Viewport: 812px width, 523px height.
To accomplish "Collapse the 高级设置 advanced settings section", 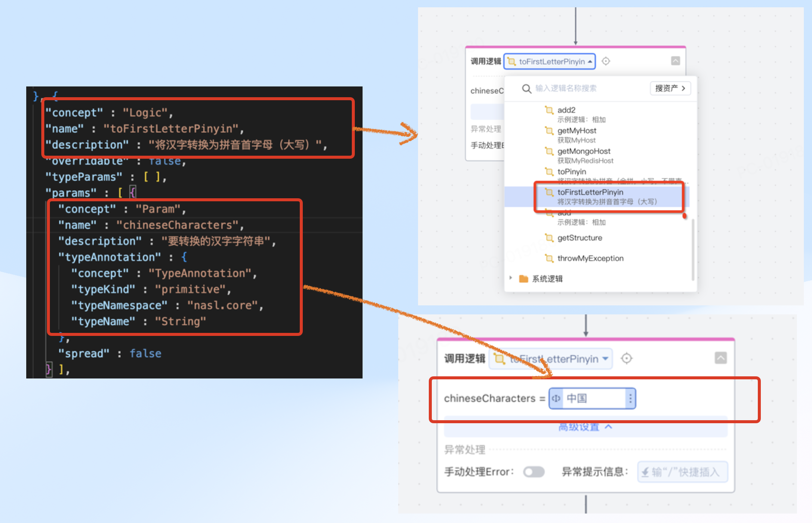I will pos(585,427).
